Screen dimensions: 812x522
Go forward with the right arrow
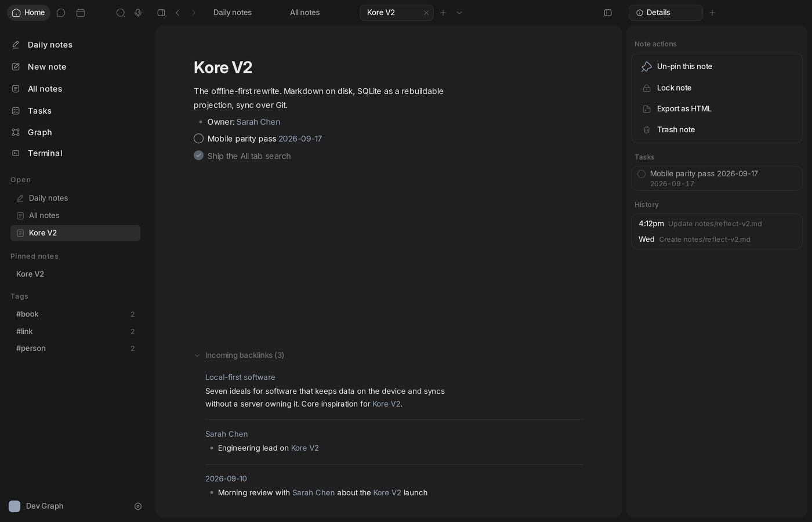(x=194, y=13)
